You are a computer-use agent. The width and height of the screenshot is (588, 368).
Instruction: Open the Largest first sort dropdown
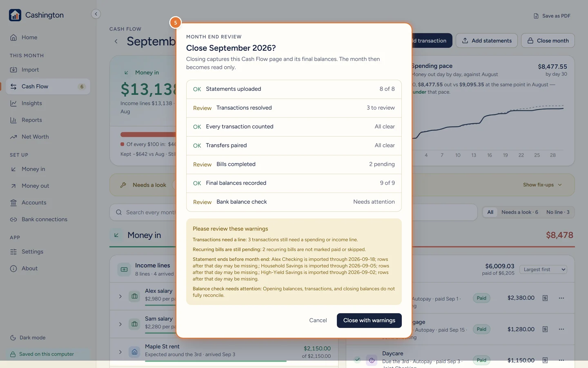543,269
